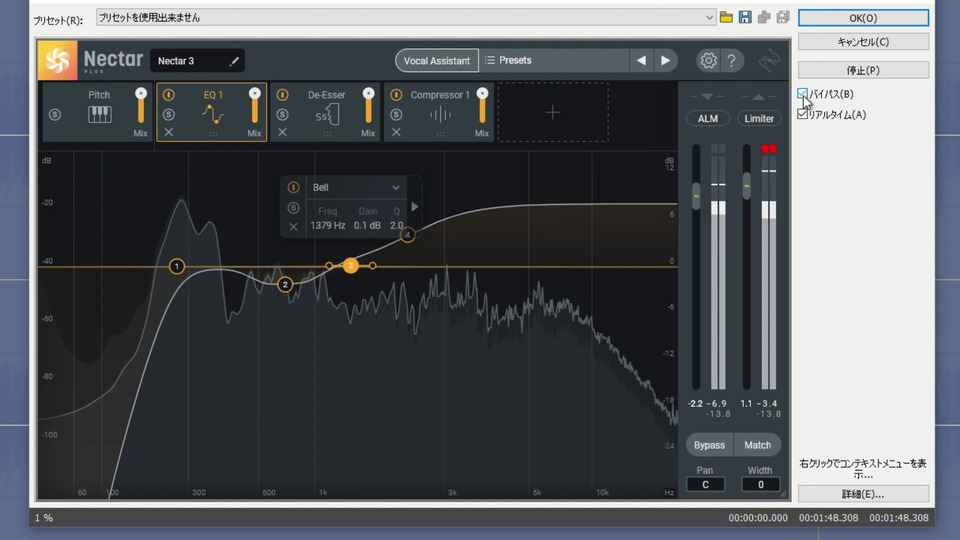Open Nectar settings gear
The height and width of the screenshot is (540, 960).
click(708, 60)
